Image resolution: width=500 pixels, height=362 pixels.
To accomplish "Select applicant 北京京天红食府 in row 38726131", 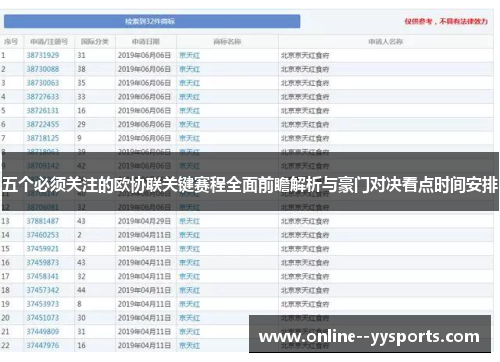I will click(x=305, y=111).
